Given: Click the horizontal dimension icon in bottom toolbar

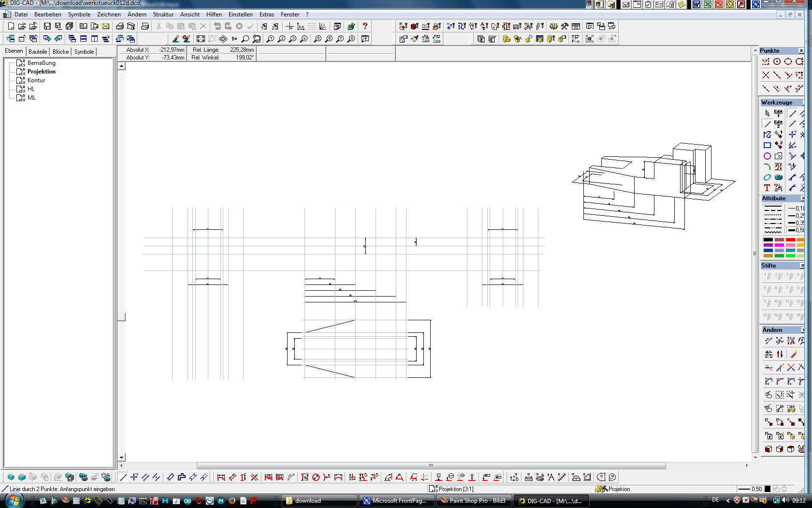Looking at the screenshot, I should (221, 477).
